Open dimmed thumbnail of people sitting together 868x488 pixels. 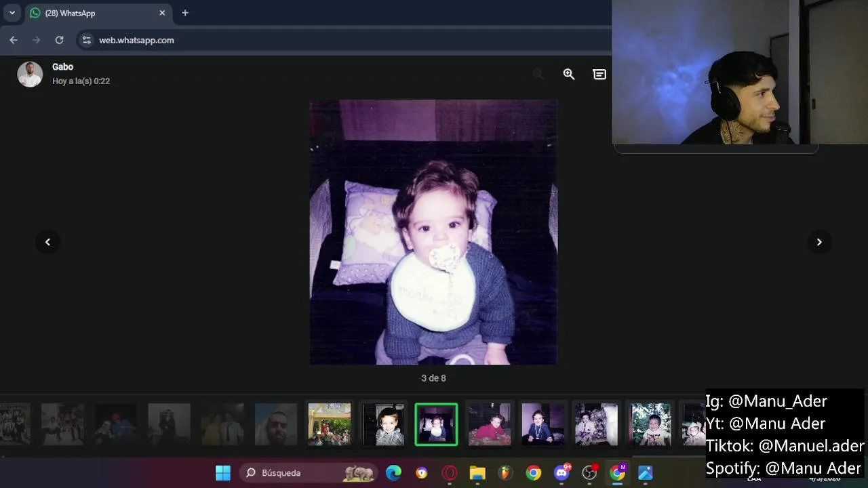[x=62, y=424]
